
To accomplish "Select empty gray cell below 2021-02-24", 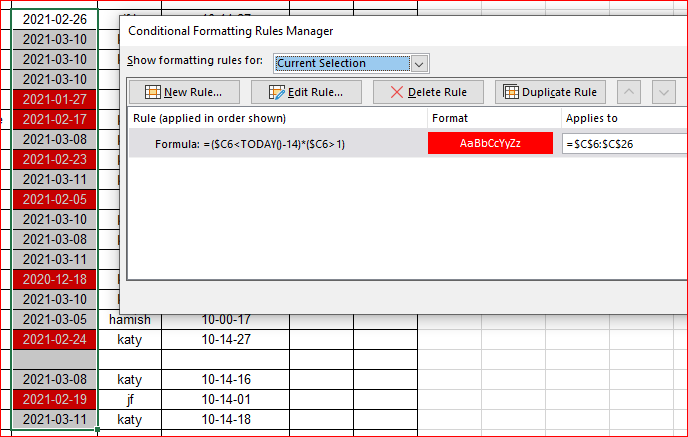I will (x=55, y=359).
